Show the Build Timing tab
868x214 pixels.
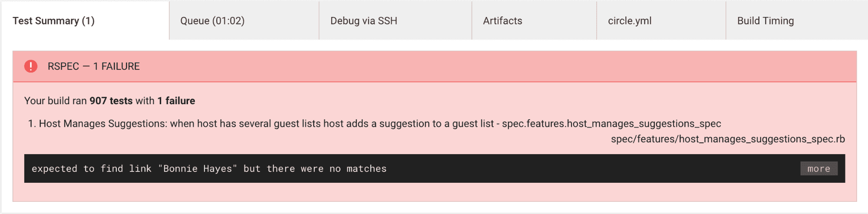(765, 21)
